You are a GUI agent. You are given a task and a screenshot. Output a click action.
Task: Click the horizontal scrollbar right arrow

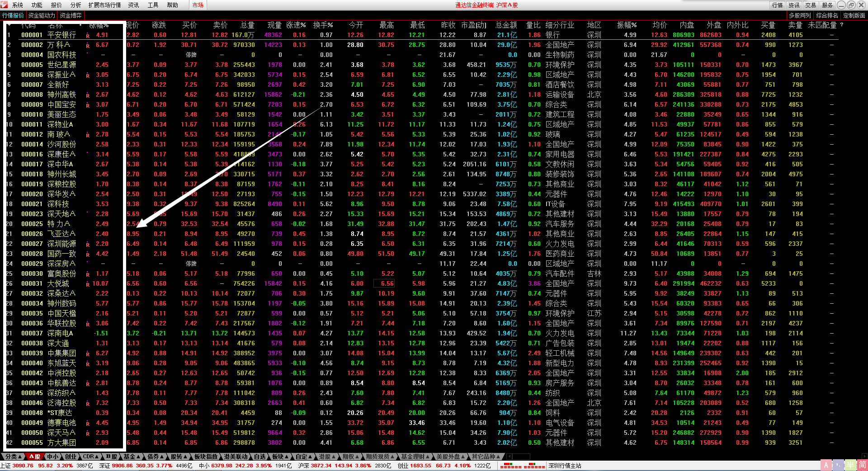tap(865, 457)
